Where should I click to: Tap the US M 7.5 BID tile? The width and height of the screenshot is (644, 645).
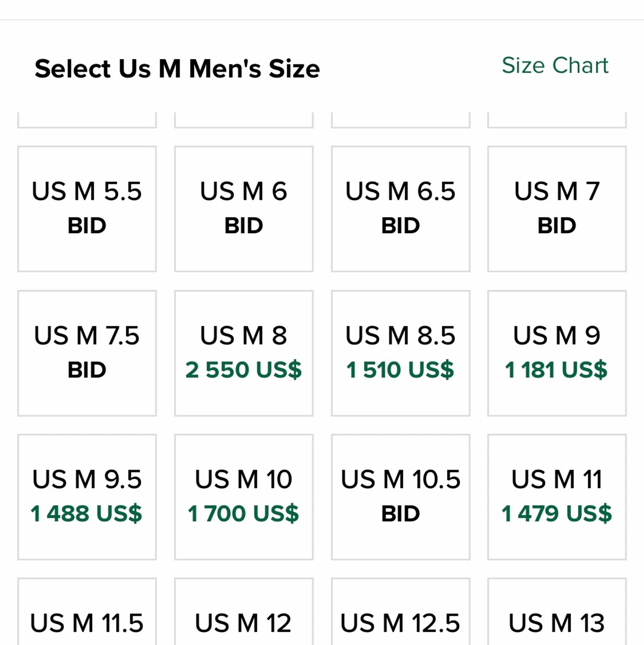[87, 353]
